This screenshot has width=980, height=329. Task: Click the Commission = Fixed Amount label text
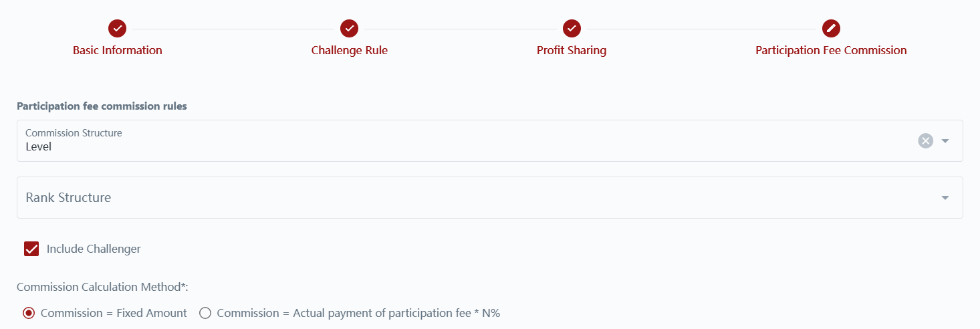click(x=114, y=313)
